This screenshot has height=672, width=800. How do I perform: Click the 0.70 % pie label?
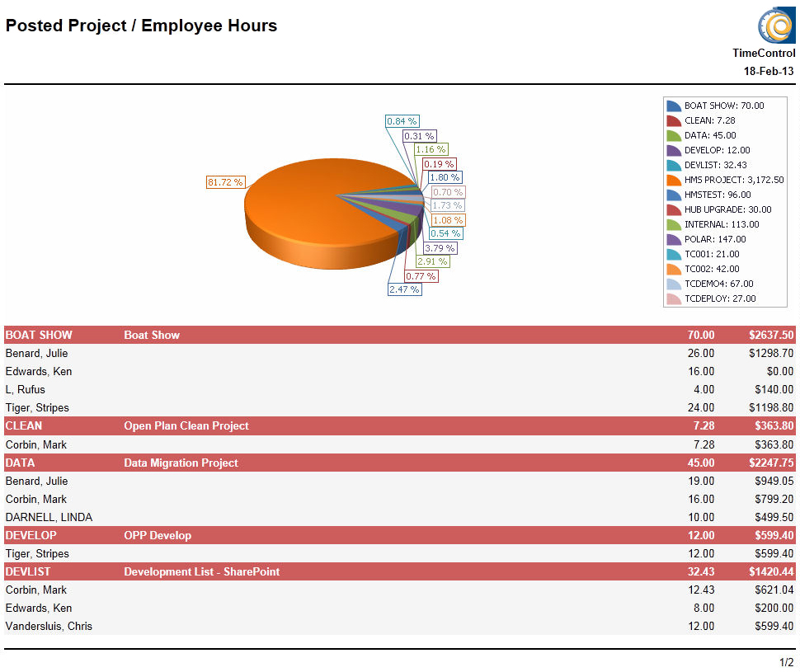click(448, 192)
